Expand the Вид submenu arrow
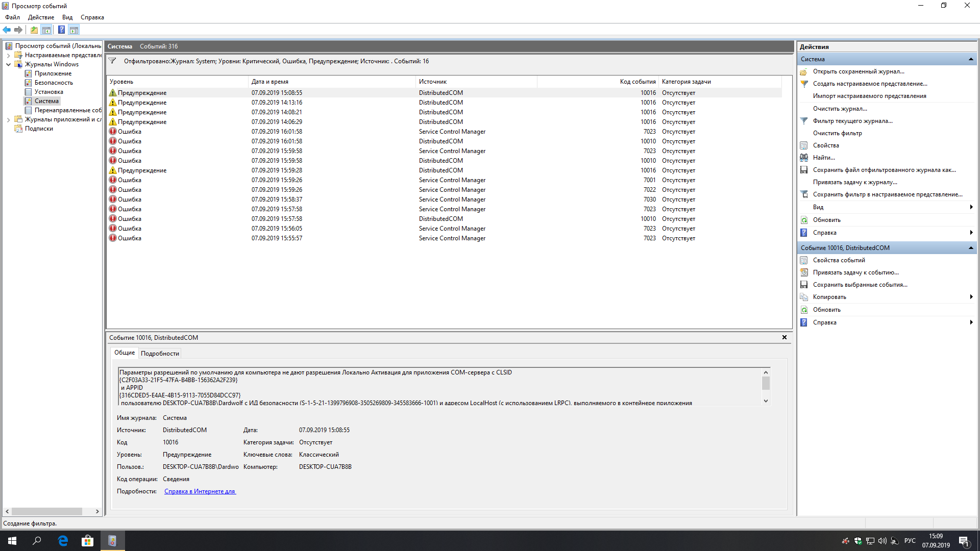The image size is (980, 551). (x=971, y=207)
